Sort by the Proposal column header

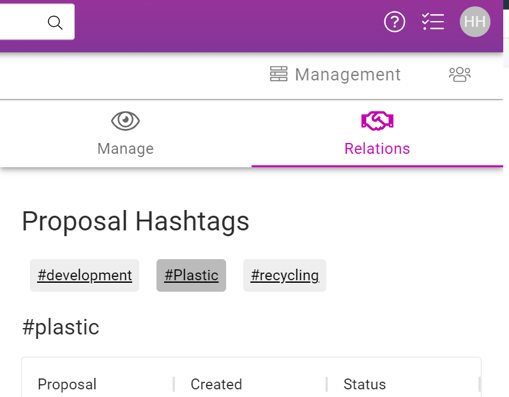(x=67, y=384)
